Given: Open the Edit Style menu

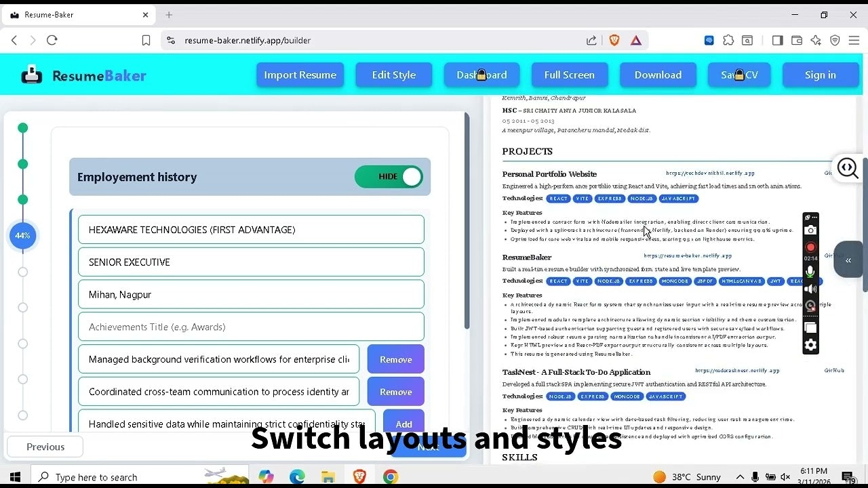Looking at the screenshot, I should 393,75.
